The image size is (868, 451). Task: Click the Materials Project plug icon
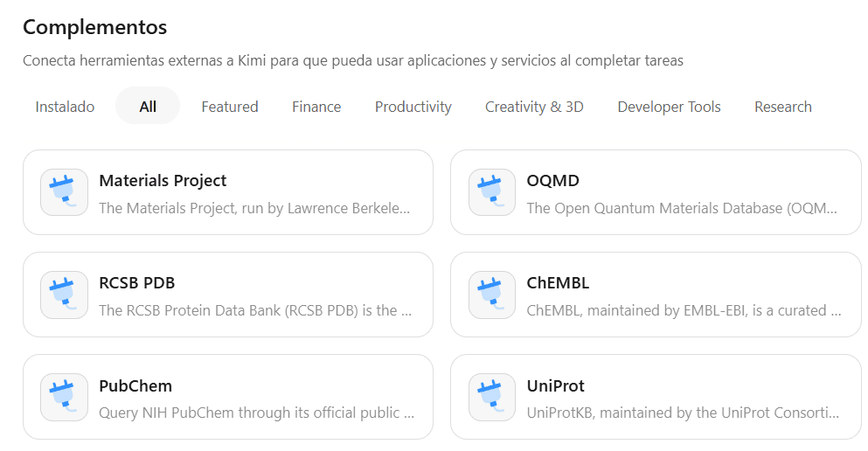pyautogui.click(x=64, y=192)
